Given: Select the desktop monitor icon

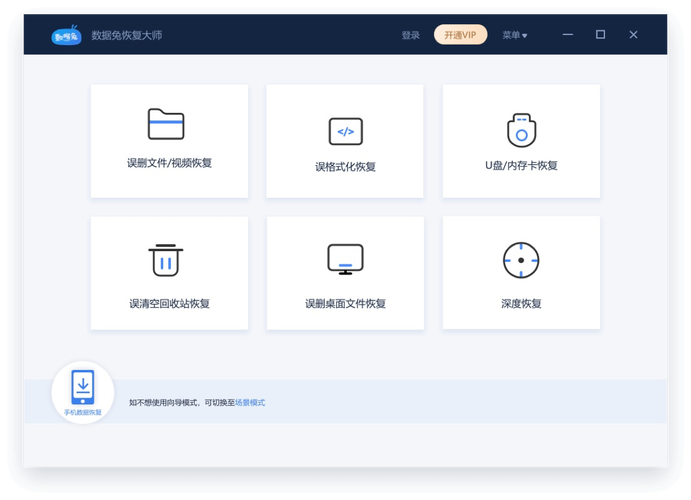Looking at the screenshot, I should pyautogui.click(x=345, y=260).
